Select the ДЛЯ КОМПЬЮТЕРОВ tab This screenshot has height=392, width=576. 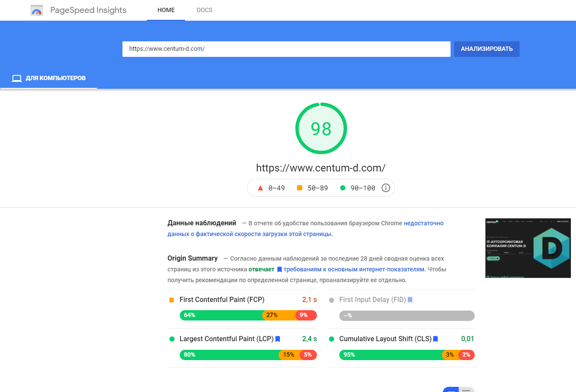(49, 78)
